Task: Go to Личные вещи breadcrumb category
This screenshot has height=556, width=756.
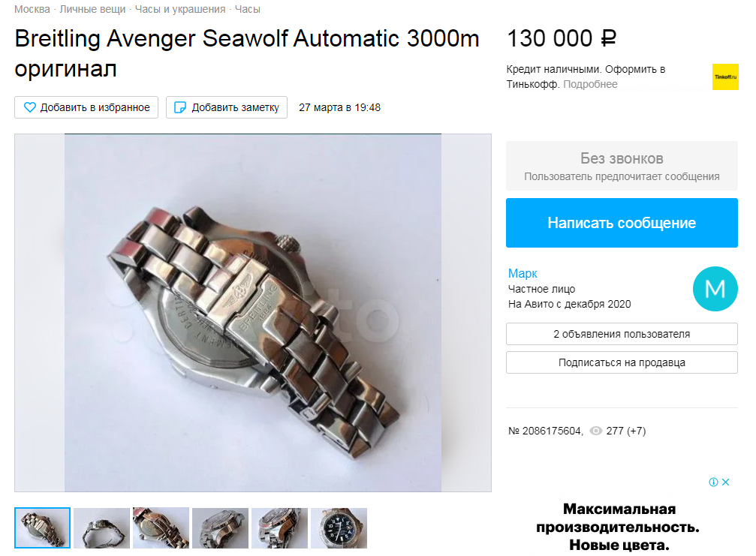Action: pos(92,9)
